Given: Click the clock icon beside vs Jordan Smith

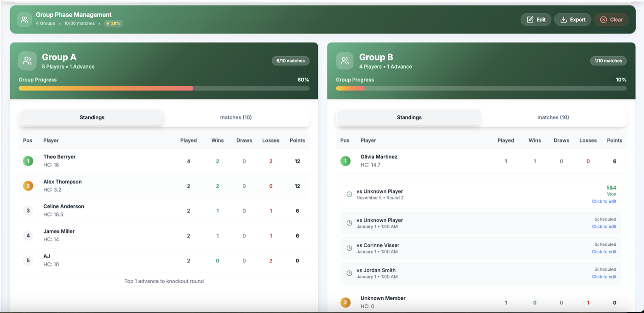Looking at the screenshot, I should [x=349, y=273].
